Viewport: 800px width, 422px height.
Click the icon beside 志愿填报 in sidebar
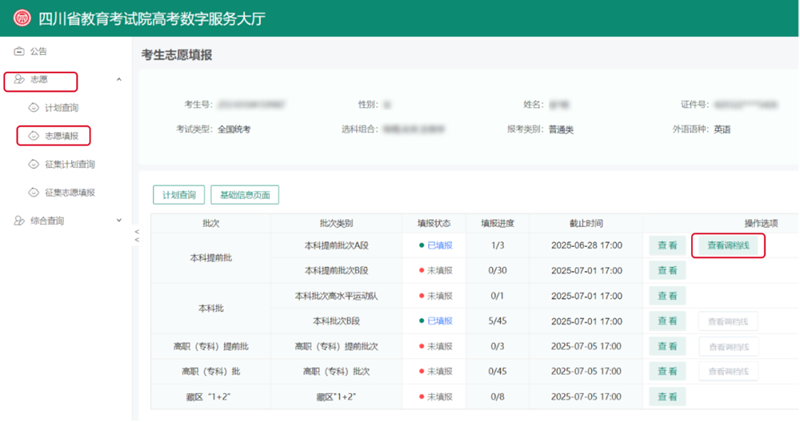click(35, 135)
